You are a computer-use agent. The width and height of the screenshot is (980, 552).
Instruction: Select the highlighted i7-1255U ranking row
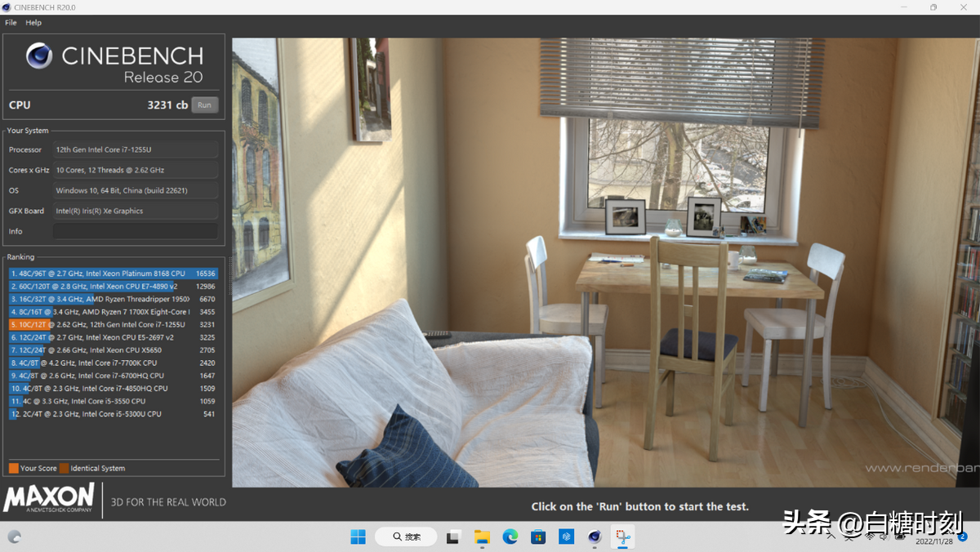point(114,324)
